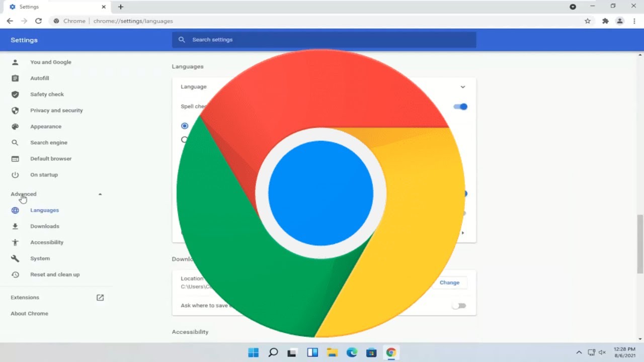Reload the settings page
This screenshot has width=644, height=362.
pos(38,21)
